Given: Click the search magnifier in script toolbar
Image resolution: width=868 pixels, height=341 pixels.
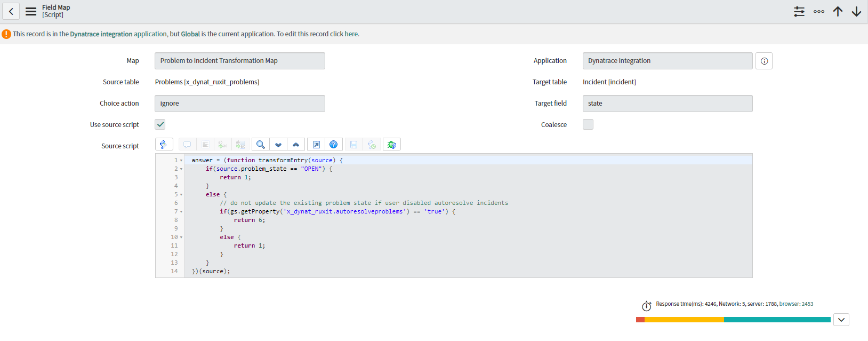Looking at the screenshot, I should (x=260, y=145).
